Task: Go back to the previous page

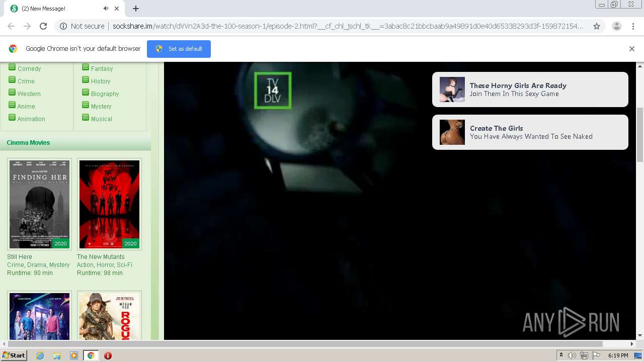Action: [x=11, y=26]
